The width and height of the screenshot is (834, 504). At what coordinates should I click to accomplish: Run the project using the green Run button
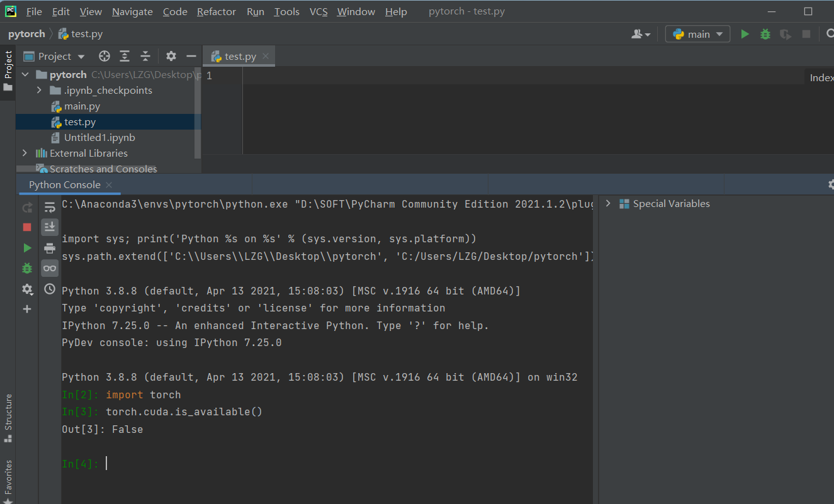point(745,34)
